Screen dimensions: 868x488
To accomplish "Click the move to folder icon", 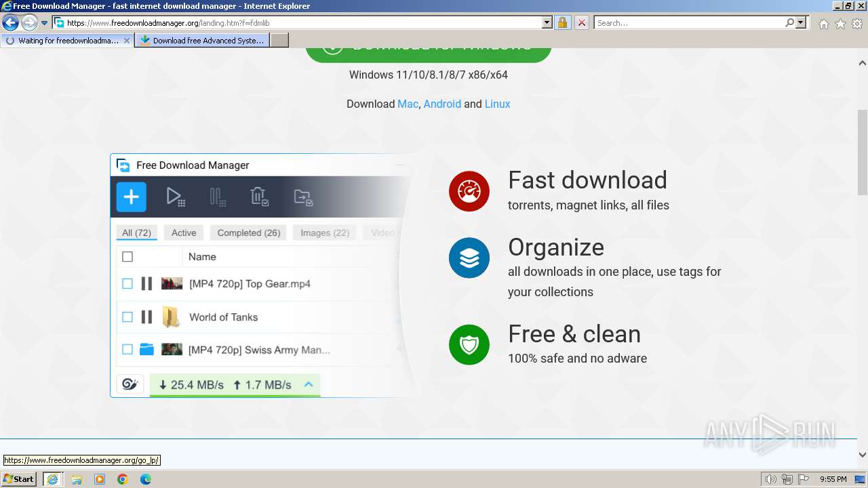I will pos(303,197).
